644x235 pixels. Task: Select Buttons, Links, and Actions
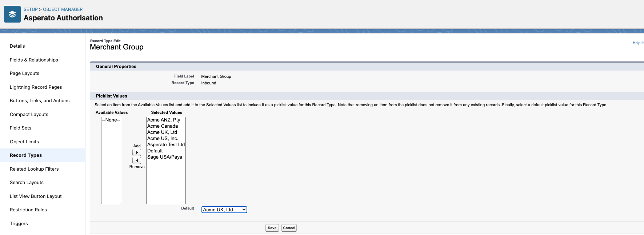40,101
